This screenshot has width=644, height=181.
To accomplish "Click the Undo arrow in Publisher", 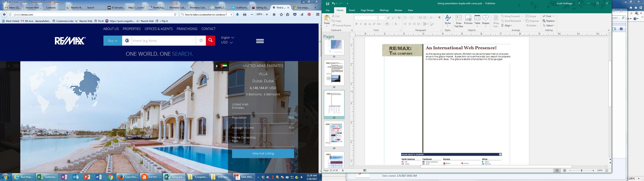I will click(x=333, y=3).
